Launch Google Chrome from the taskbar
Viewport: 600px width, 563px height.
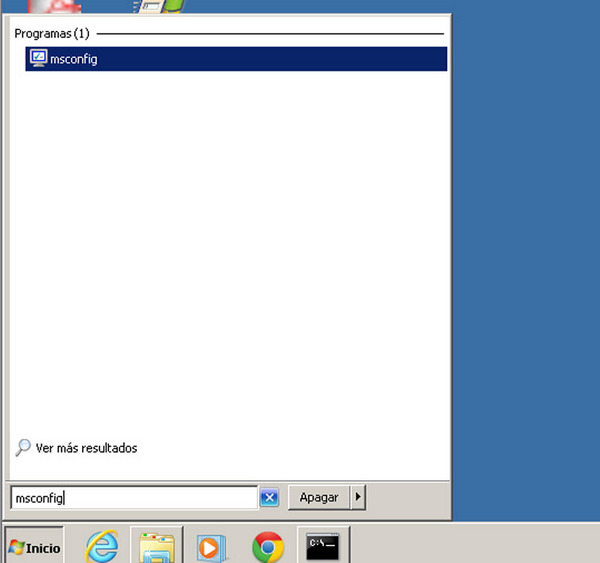tap(267, 546)
